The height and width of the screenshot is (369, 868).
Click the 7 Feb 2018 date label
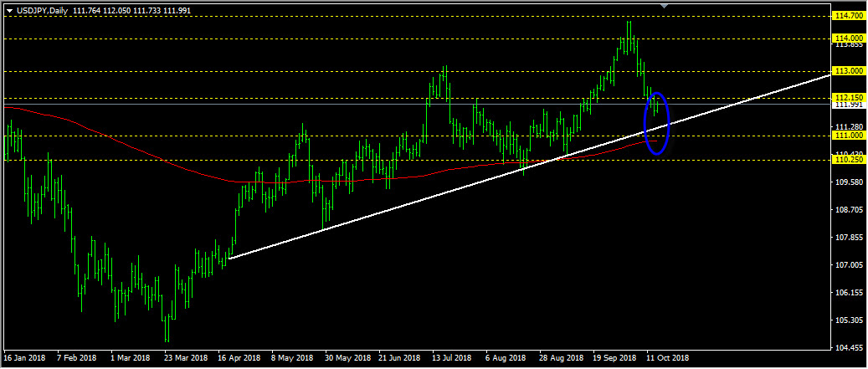pos(76,357)
